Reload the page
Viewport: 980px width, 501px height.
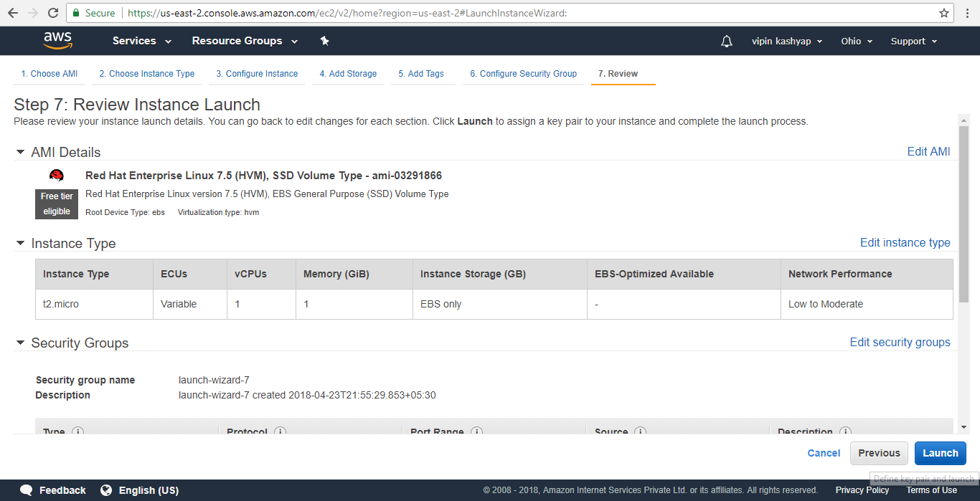pyautogui.click(x=53, y=13)
